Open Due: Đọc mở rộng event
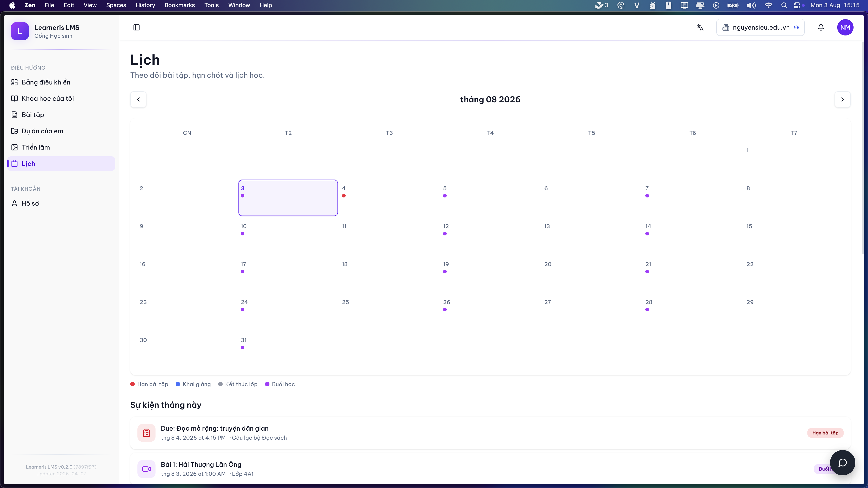Screen dimensions: 868x488 [x=490, y=433]
